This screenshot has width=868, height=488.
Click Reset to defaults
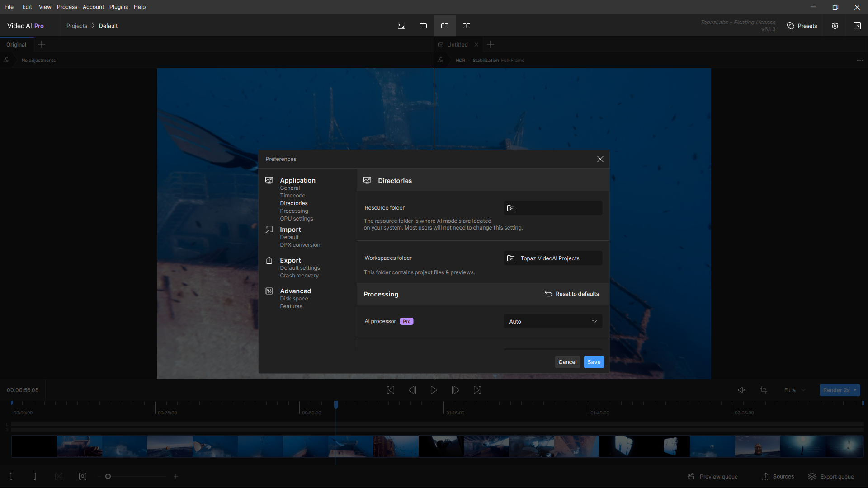572,294
